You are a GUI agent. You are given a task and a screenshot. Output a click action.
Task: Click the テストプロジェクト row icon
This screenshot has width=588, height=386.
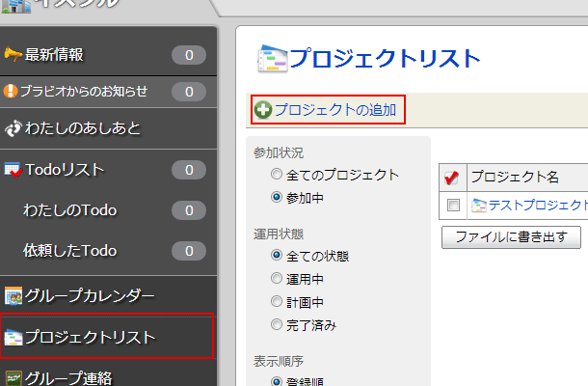(478, 206)
